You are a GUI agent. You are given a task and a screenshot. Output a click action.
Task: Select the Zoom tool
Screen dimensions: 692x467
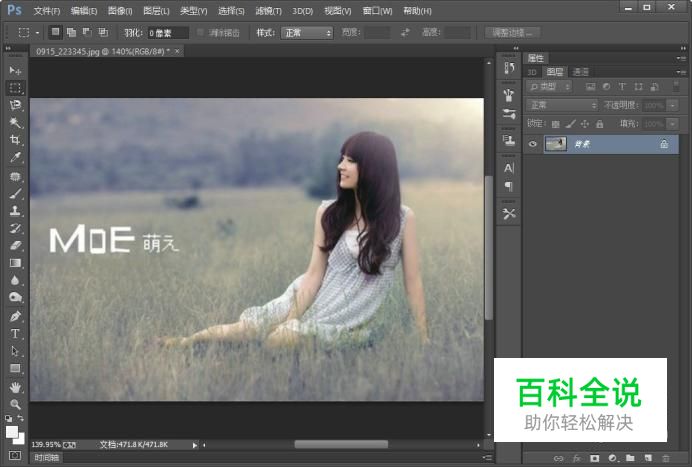(15, 404)
